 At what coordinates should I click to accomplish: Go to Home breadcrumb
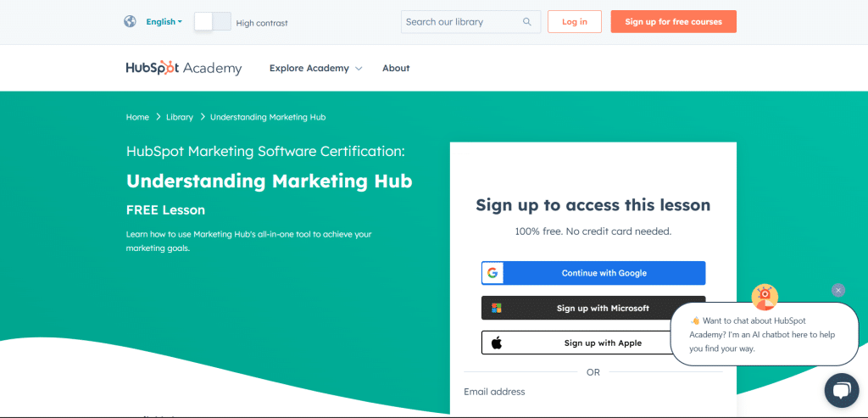(x=137, y=117)
